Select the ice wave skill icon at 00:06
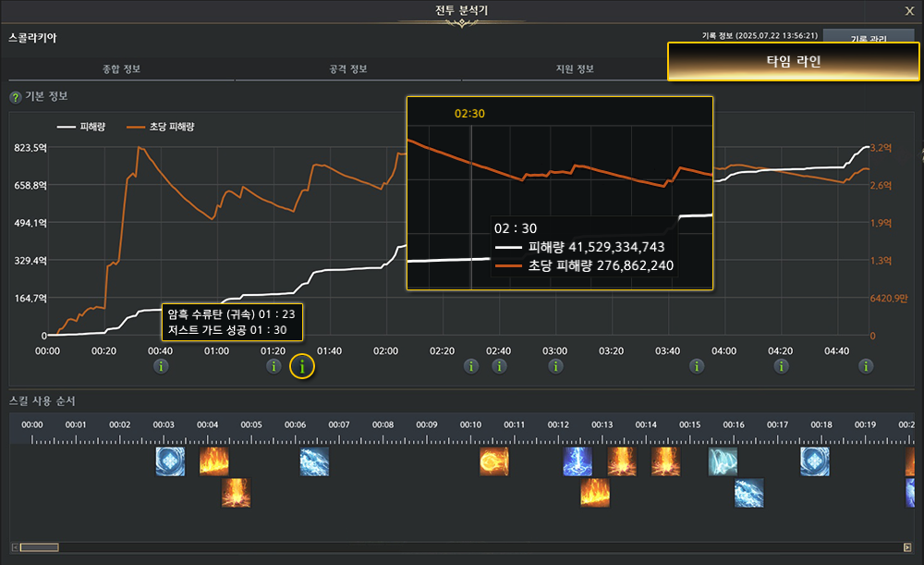The width and height of the screenshot is (924, 565). (314, 461)
